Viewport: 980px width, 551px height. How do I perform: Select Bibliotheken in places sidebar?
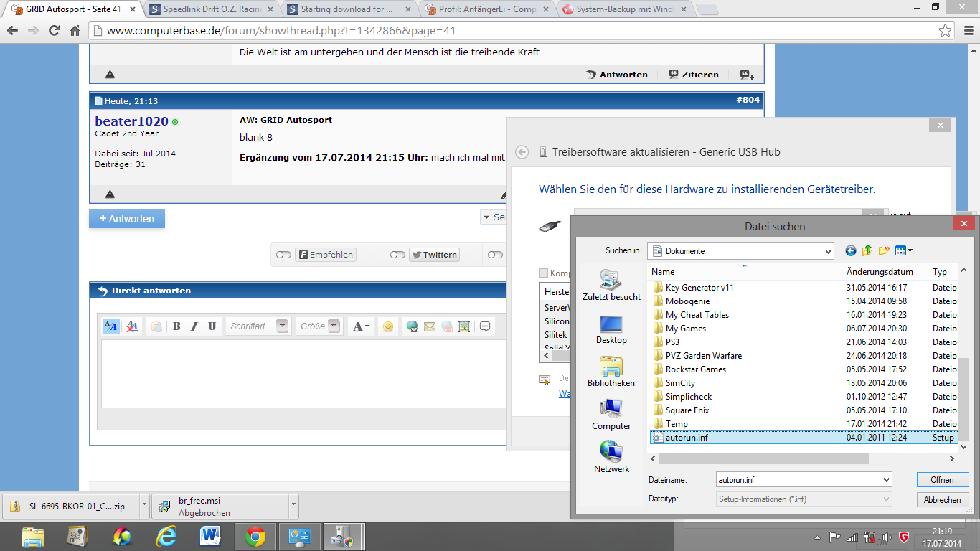611,372
